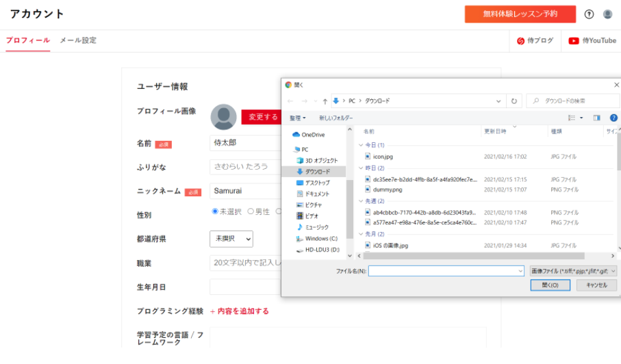Screen dimensions: 621x364
Task: Switch to the メール設定 tab
Action: (x=77, y=40)
